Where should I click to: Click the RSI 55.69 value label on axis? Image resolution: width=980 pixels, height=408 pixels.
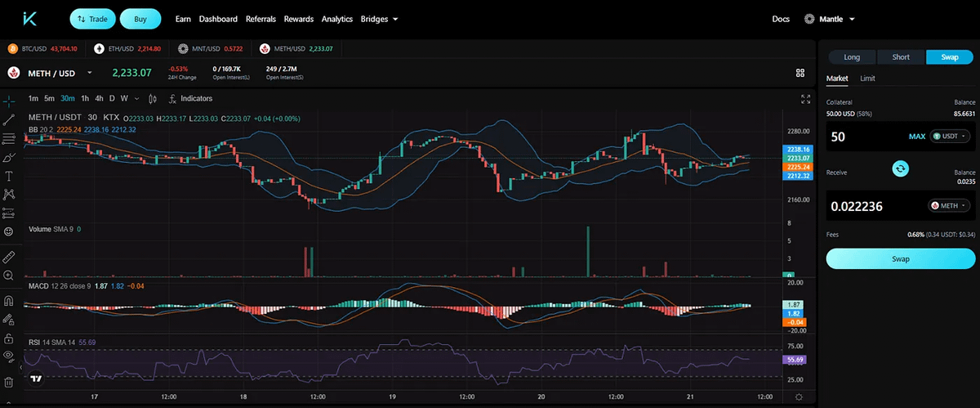(x=796, y=360)
